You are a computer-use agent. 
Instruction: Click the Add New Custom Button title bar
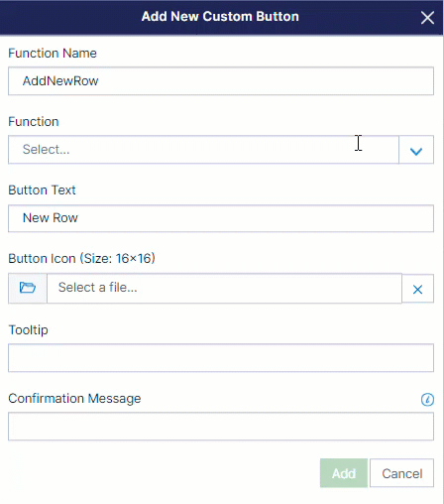220,17
